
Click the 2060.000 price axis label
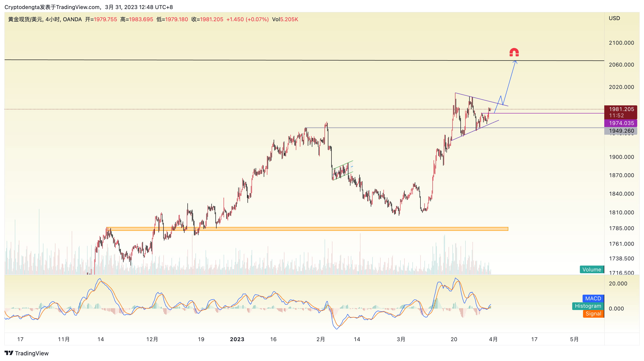pos(621,65)
